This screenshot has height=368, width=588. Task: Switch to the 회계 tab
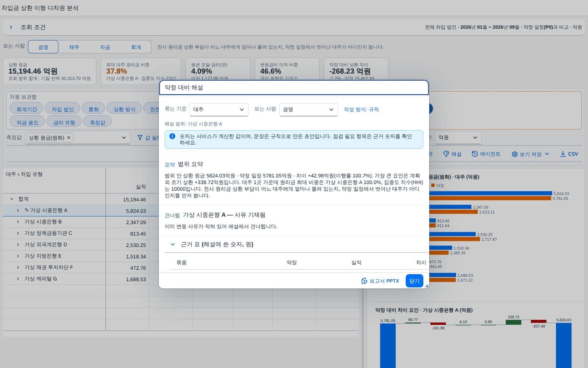136,47
